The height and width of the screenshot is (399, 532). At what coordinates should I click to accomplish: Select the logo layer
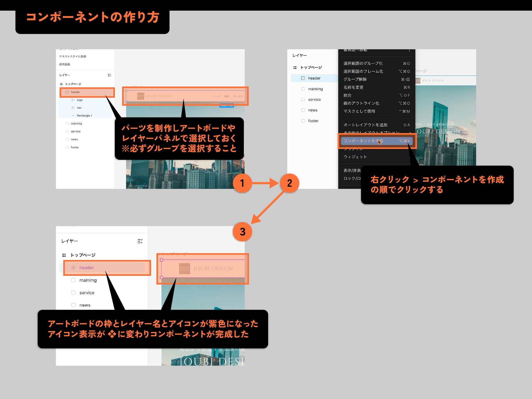86,100
